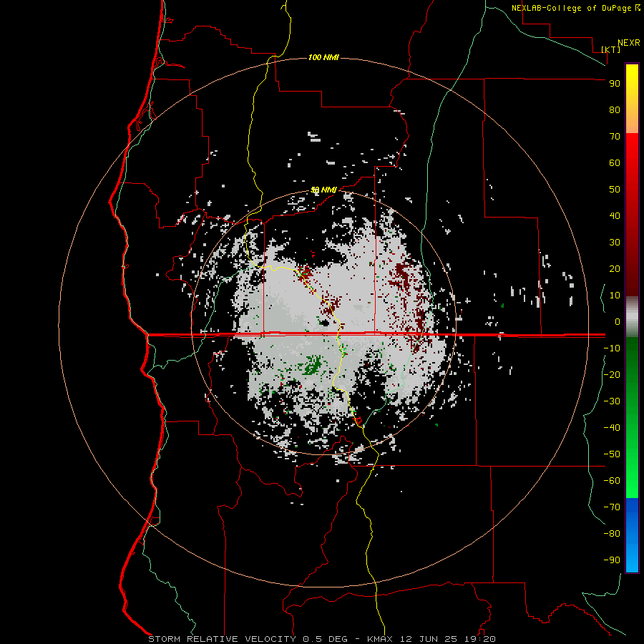
Task: Click the [KT] units label above the color bar
Action: tap(611, 49)
